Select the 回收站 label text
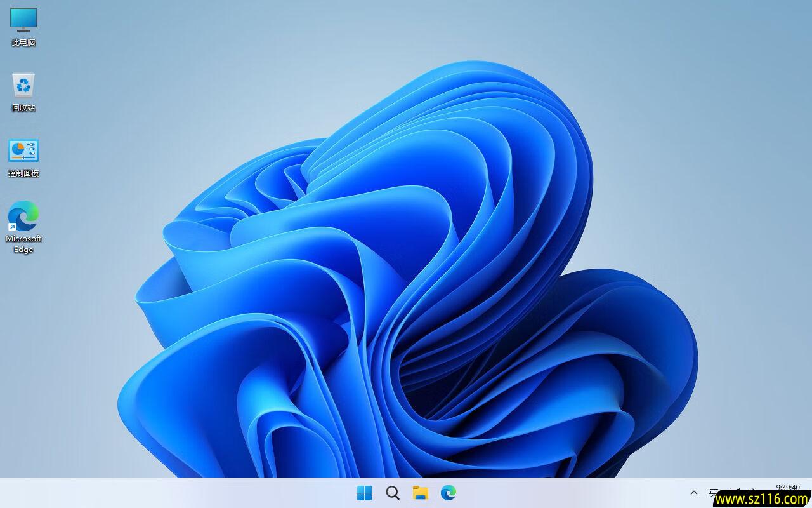 tap(23, 107)
